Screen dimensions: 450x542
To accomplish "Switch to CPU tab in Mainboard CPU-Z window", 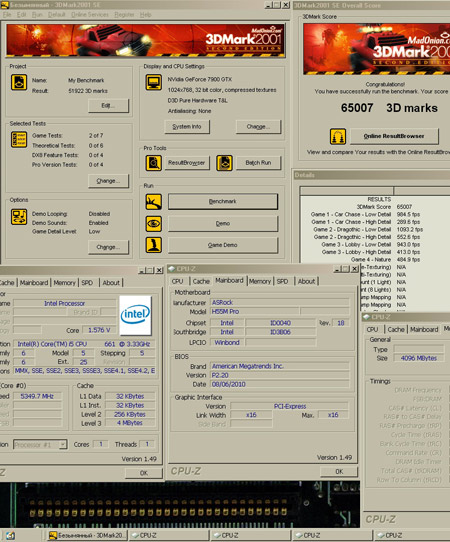I will [178, 281].
